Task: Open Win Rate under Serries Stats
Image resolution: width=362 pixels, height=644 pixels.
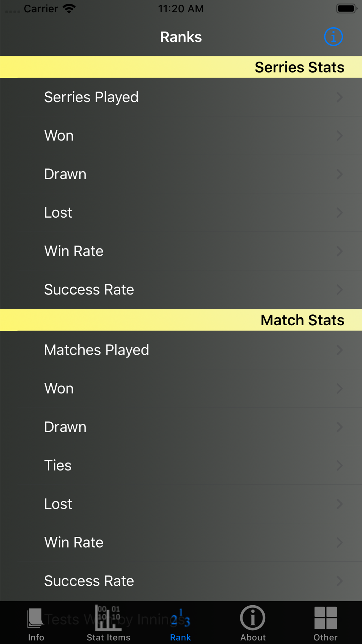Action: tap(181, 251)
